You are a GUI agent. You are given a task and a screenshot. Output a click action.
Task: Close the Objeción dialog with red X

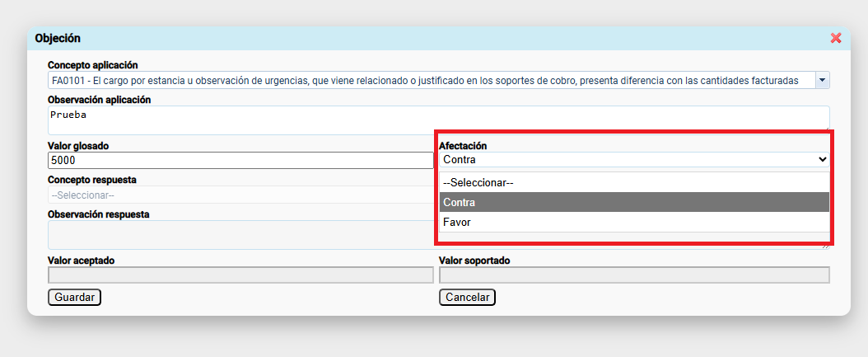click(836, 38)
